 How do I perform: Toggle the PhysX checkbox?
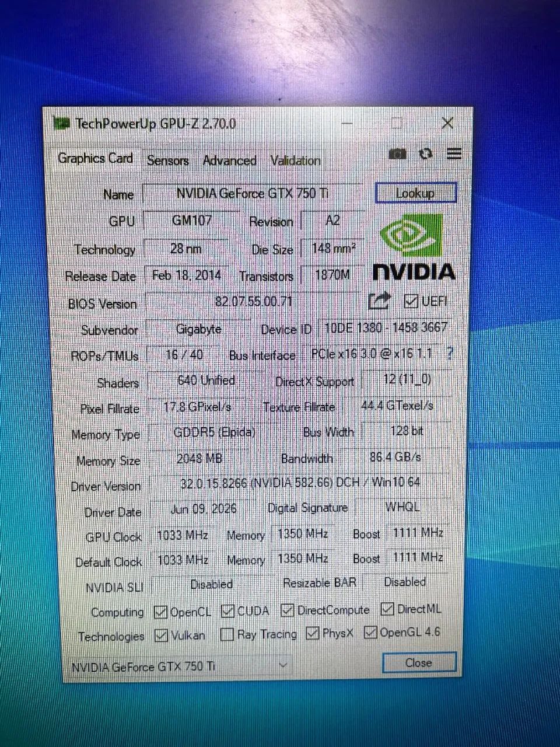[313, 633]
